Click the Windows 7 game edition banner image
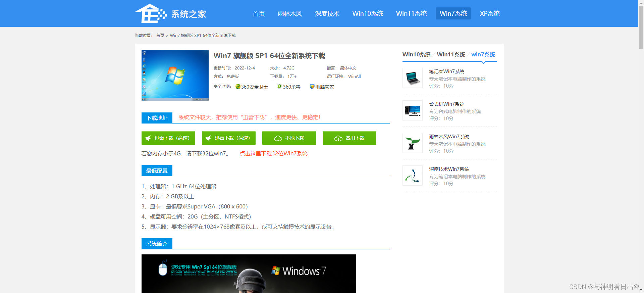The image size is (644, 293). 249,274
